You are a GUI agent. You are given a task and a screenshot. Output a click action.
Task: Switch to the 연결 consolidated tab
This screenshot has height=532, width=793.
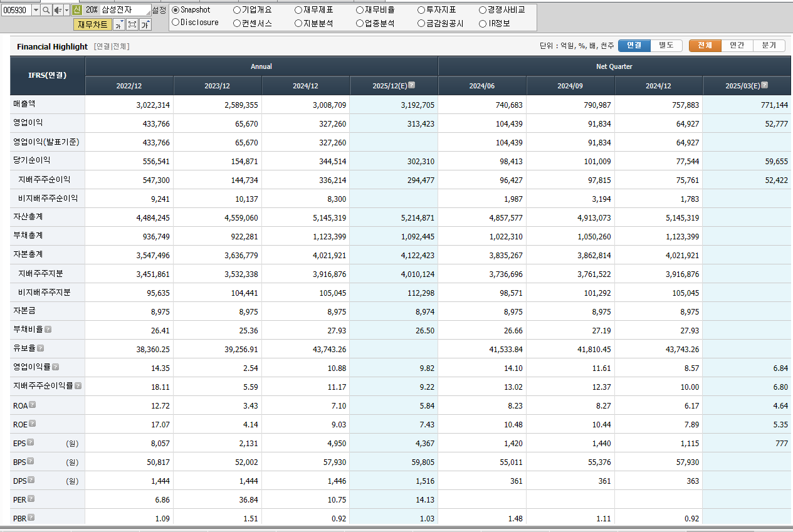pos(634,46)
